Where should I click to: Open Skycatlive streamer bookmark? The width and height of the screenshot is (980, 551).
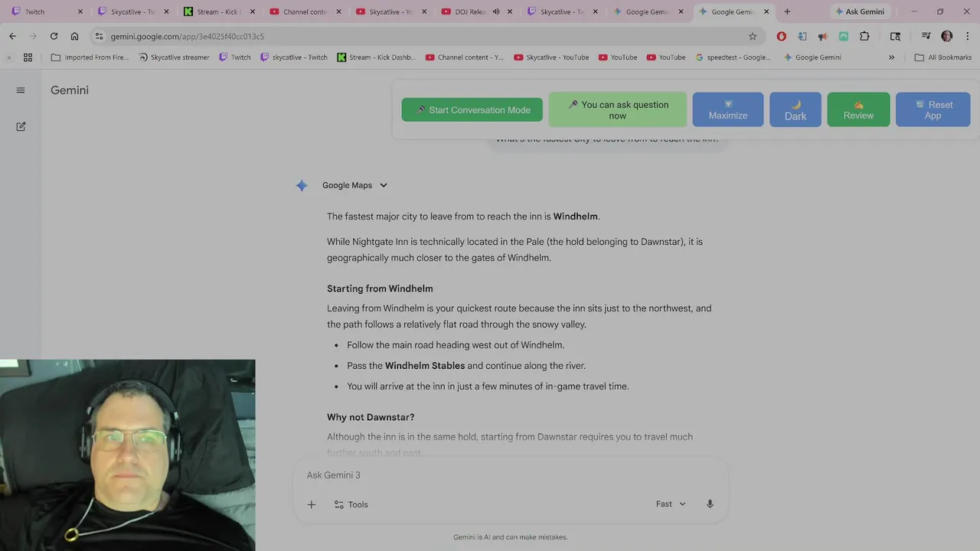pos(174,57)
